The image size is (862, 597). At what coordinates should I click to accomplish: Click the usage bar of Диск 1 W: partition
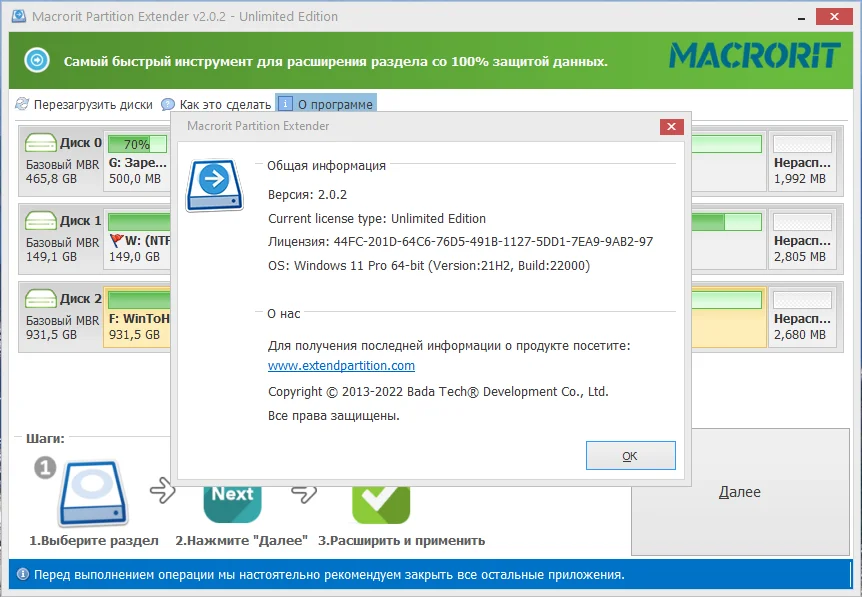click(x=139, y=222)
